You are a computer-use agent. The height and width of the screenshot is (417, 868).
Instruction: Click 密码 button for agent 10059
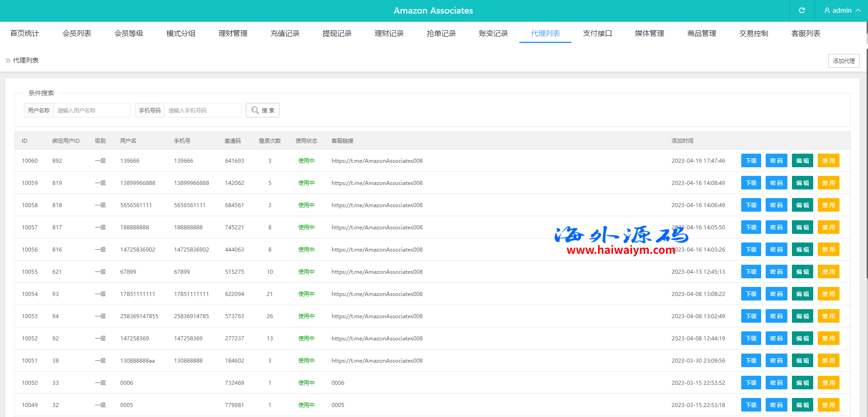[776, 183]
